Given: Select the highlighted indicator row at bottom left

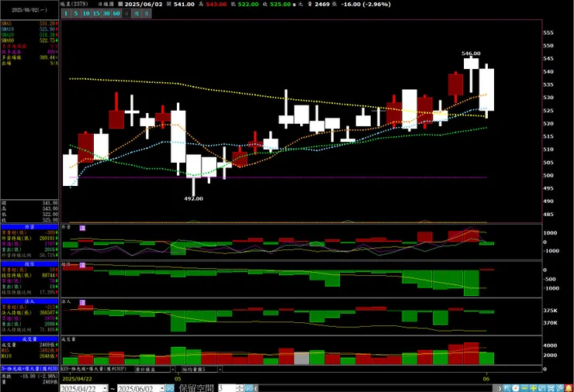Looking at the screenshot, I should coord(29,369).
